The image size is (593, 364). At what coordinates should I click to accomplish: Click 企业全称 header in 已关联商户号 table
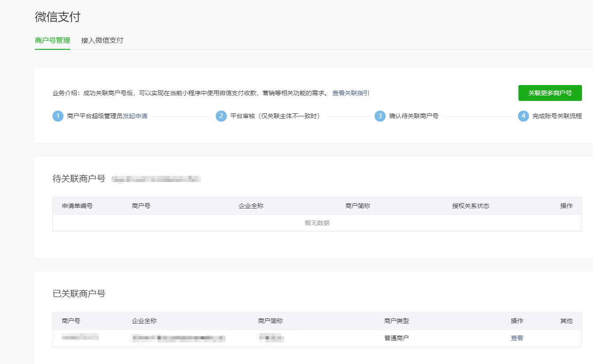pos(144,321)
